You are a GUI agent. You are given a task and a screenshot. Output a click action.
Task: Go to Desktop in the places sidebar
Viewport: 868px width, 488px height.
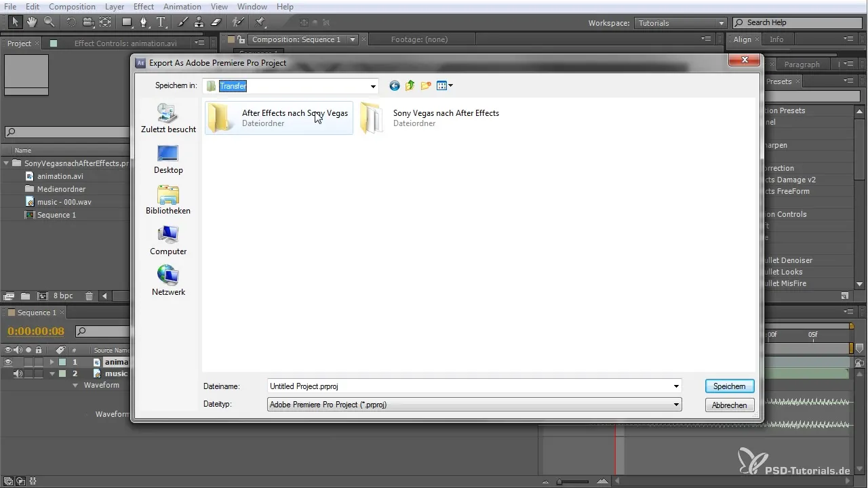[x=168, y=159]
